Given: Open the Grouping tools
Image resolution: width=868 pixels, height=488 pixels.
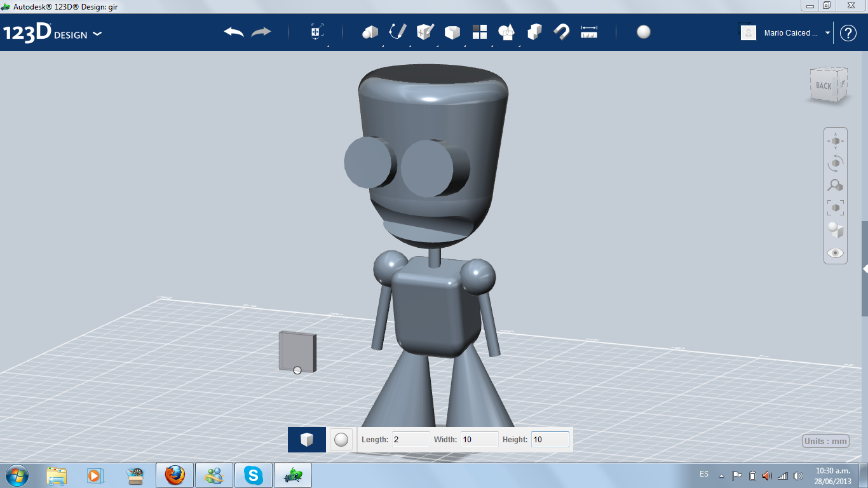Looking at the screenshot, I should point(506,32).
